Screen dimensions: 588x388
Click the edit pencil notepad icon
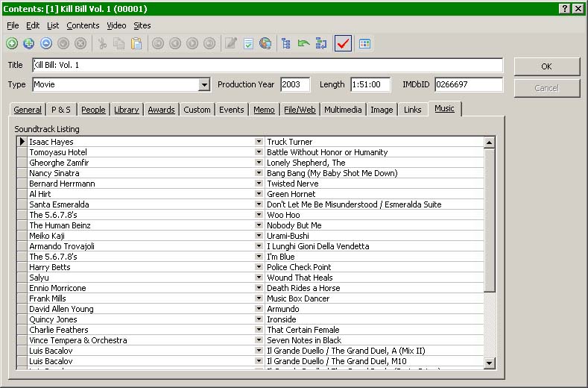point(231,43)
